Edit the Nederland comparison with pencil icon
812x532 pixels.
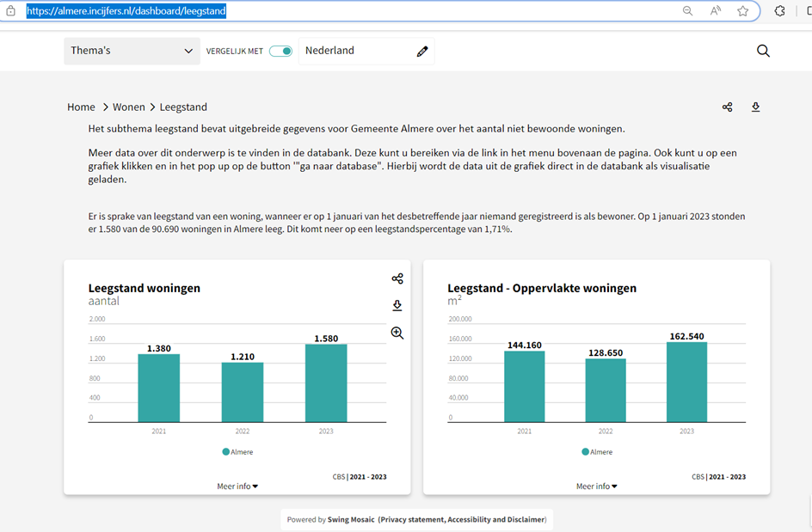(422, 52)
